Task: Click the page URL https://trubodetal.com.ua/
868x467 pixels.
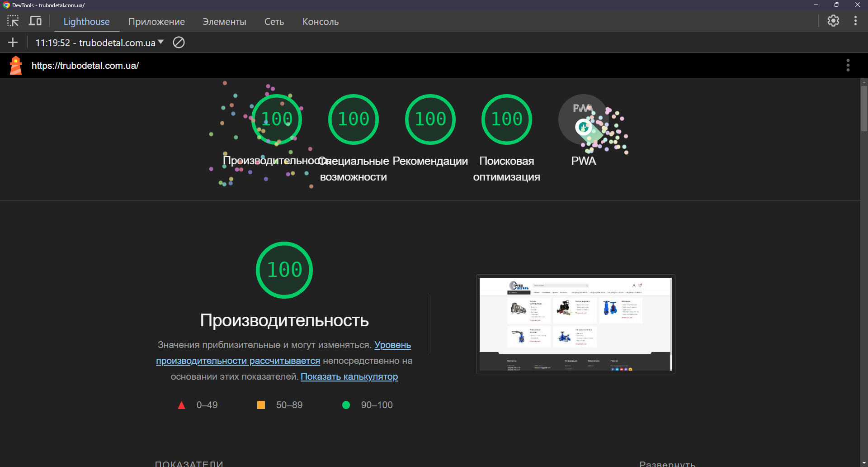Action: tap(85, 66)
